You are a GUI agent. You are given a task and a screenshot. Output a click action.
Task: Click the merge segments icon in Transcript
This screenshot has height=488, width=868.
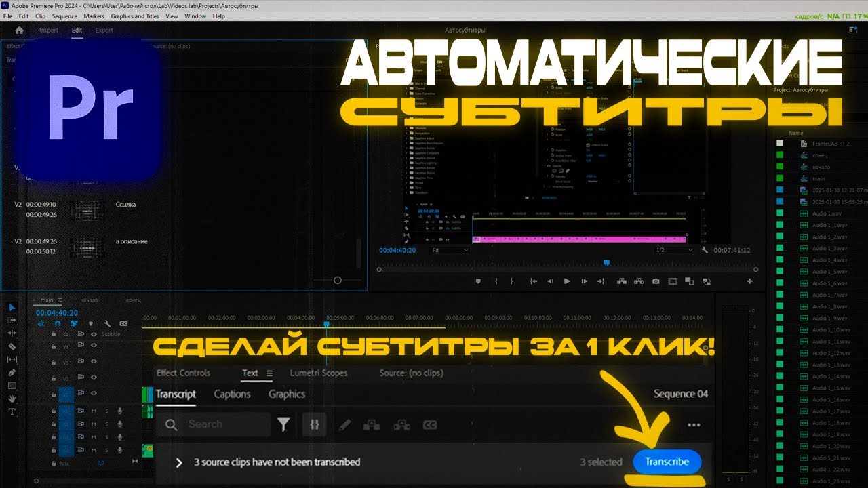[x=370, y=425]
